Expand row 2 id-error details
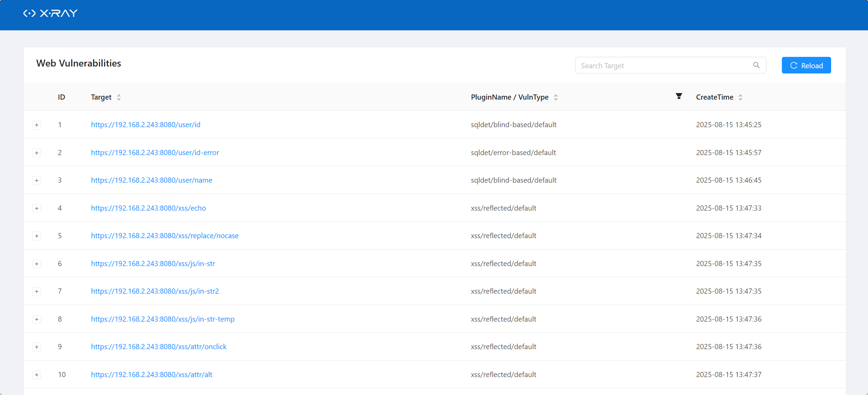Image resolution: width=868 pixels, height=395 pixels. [37, 153]
